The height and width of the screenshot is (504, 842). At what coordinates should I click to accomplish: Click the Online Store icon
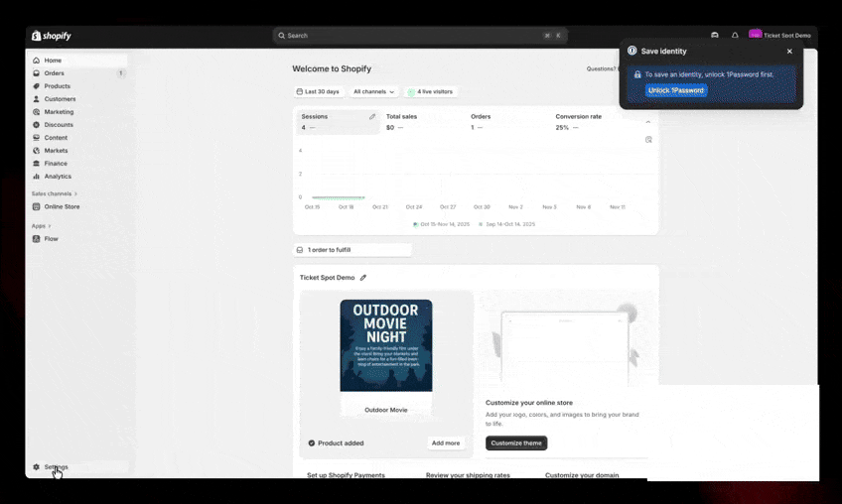coord(36,206)
